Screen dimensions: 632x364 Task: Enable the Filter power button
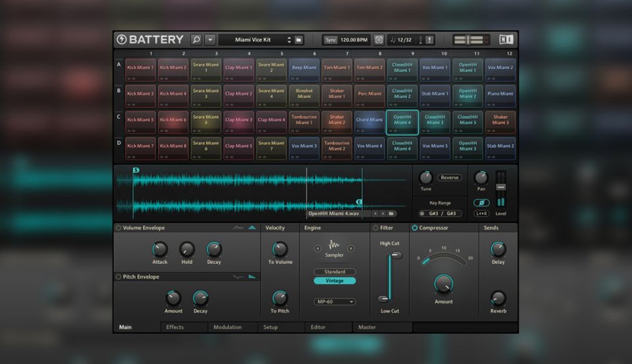pos(375,228)
